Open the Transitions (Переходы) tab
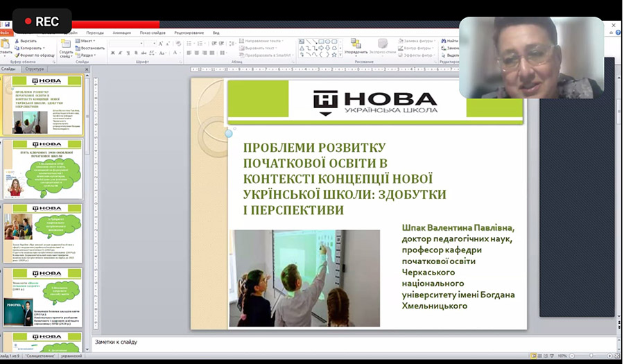Image resolution: width=624 pixels, height=364 pixels. tap(95, 33)
